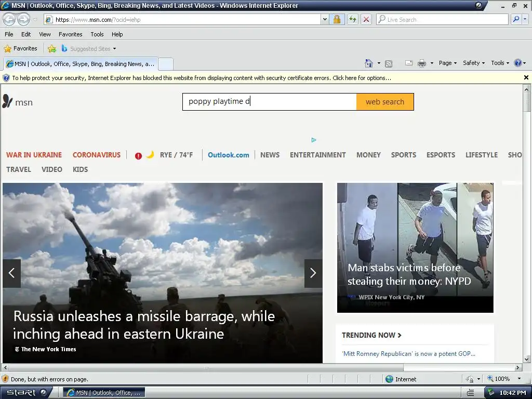The height and width of the screenshot is (399, 532).
Task: Click the shield icon on information bar
Action: (x=6, y=78)
